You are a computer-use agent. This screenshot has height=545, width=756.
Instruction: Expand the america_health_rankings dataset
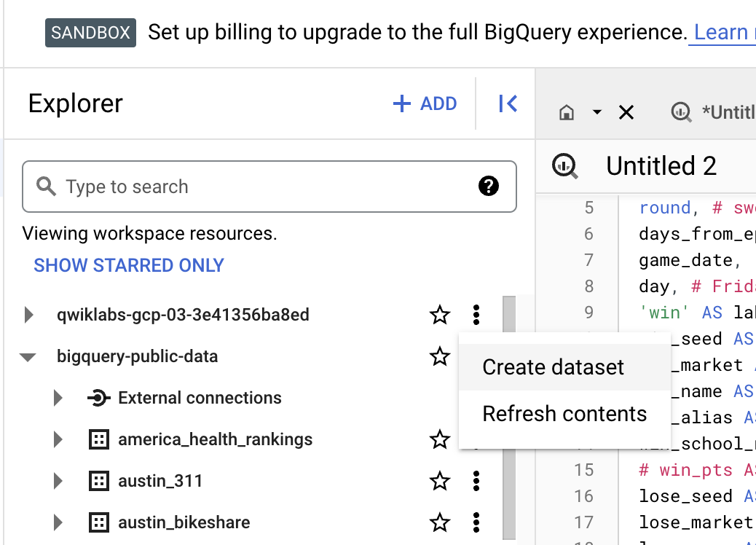pyautogui.click(x=58, y=439)
